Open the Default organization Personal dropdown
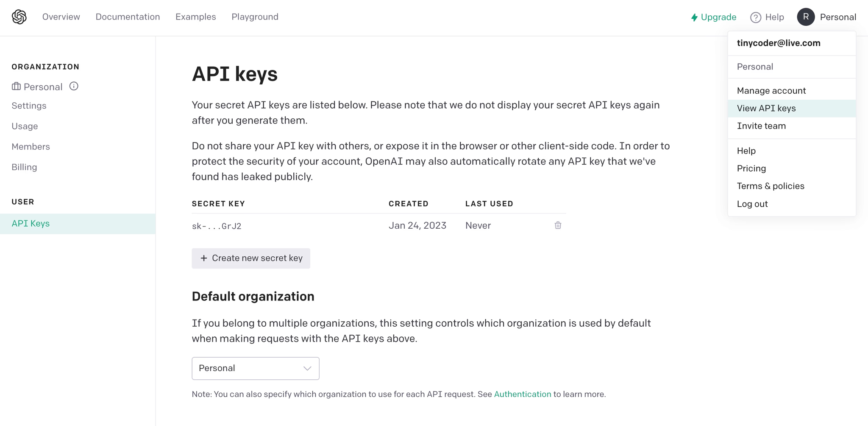This screenshot has width=868, height=426. (x=256, y=368)
